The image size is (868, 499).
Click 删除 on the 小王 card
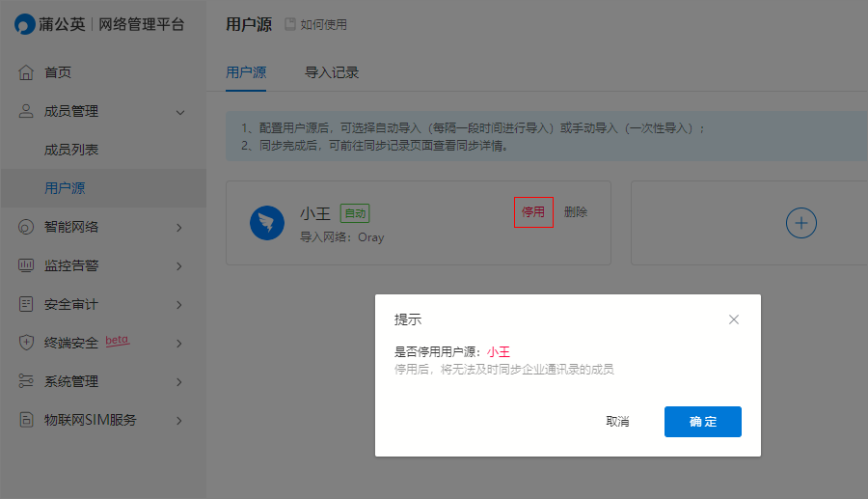pos(576,211)
